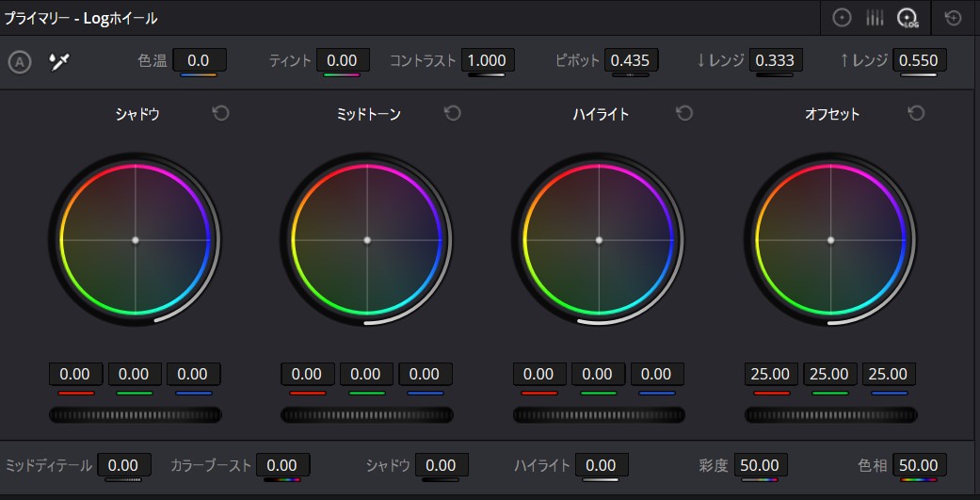Viewport: 980px width, 500px height.
Task: Click the シャドウ master wheel slider
Action: pyautogui.click(x=135, y=414)
